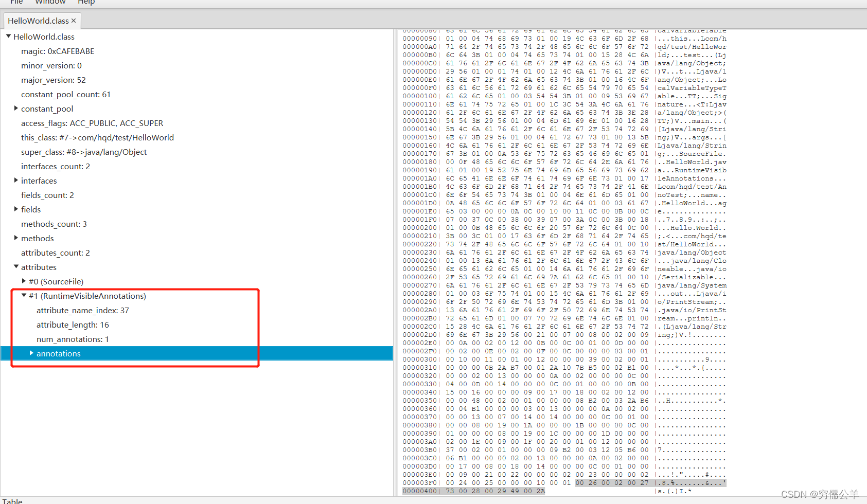The width and height of the screenshot is (867, 504).
Task: Select the access_flags: ACC_PUBLIC, ACC_SUPER row
Action: (92, 123)
